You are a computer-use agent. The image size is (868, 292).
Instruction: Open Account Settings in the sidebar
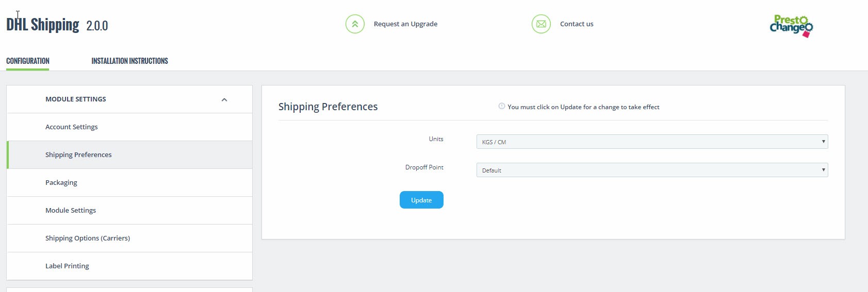72,127
